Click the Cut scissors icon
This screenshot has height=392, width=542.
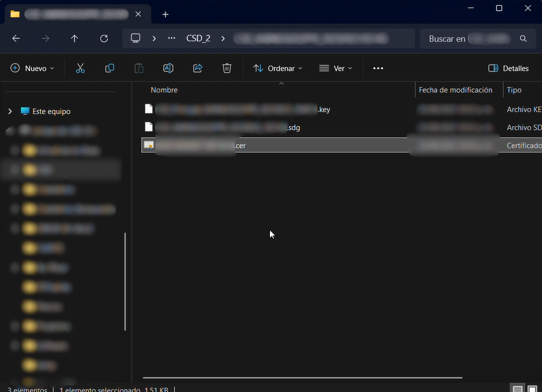(80, 68)
